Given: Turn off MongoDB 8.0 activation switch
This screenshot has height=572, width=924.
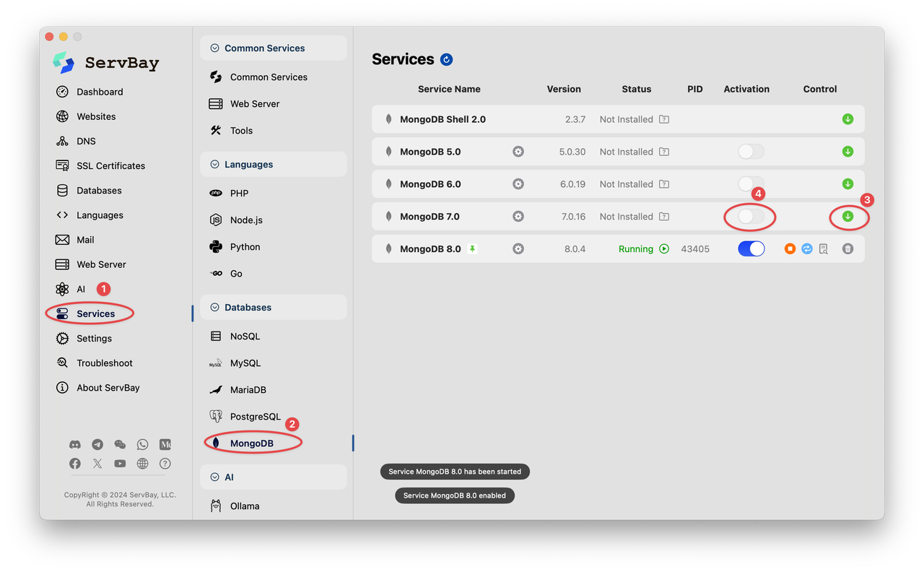Looking at the screenshot, I should tap(751, 248).
